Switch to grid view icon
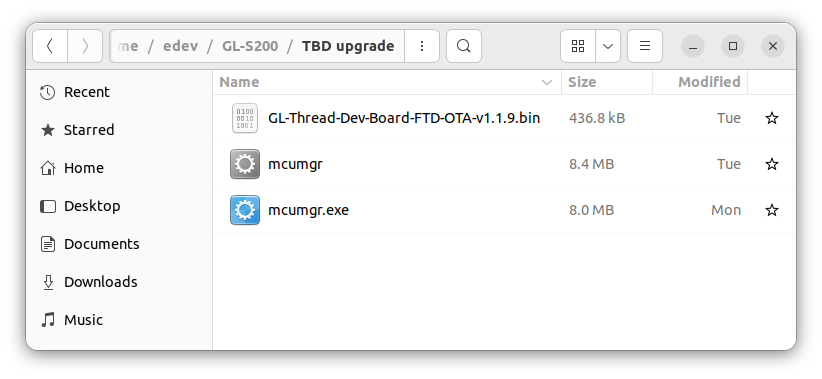Viewport: 822px width, 379px height. 578,46
